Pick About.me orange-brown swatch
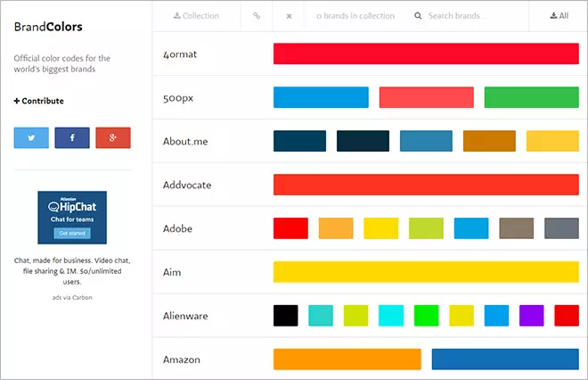Viewport: 588px width, 380px height. (x=489, y=141)
